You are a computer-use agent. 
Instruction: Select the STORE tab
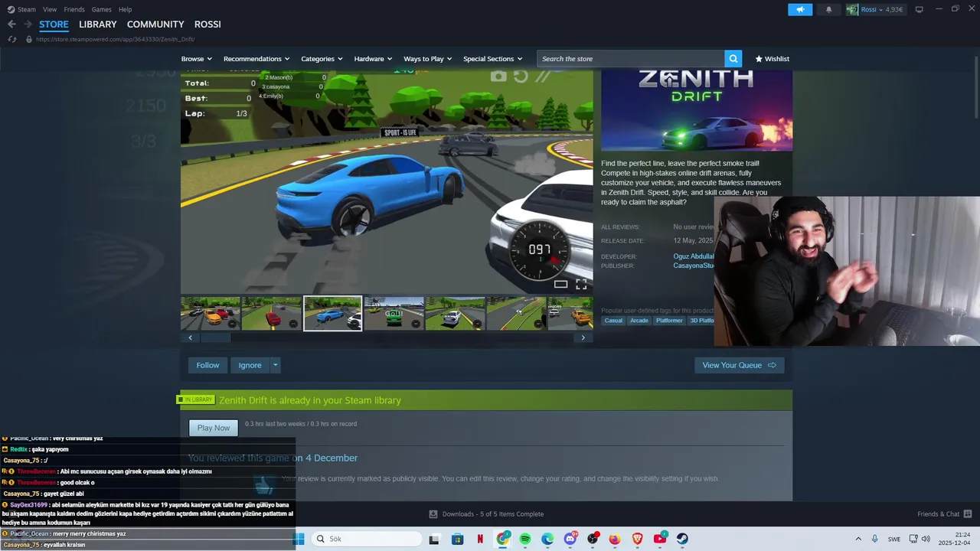click(54, 24)
